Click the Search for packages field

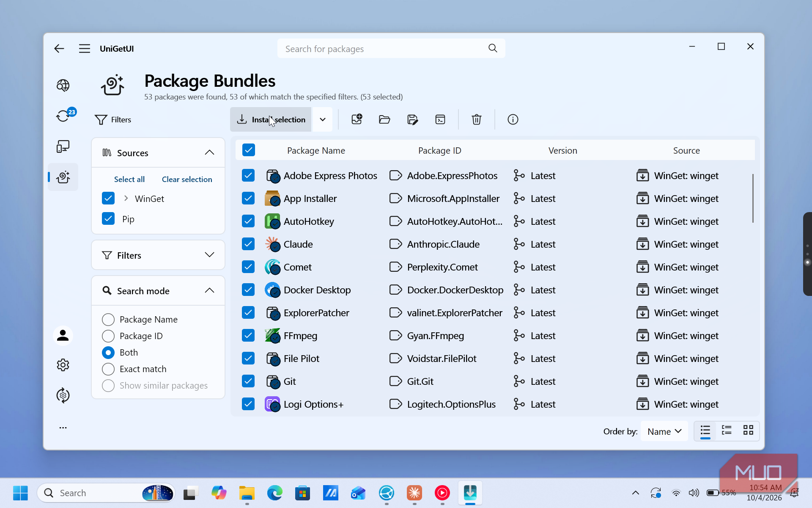[x=391, y=49]
